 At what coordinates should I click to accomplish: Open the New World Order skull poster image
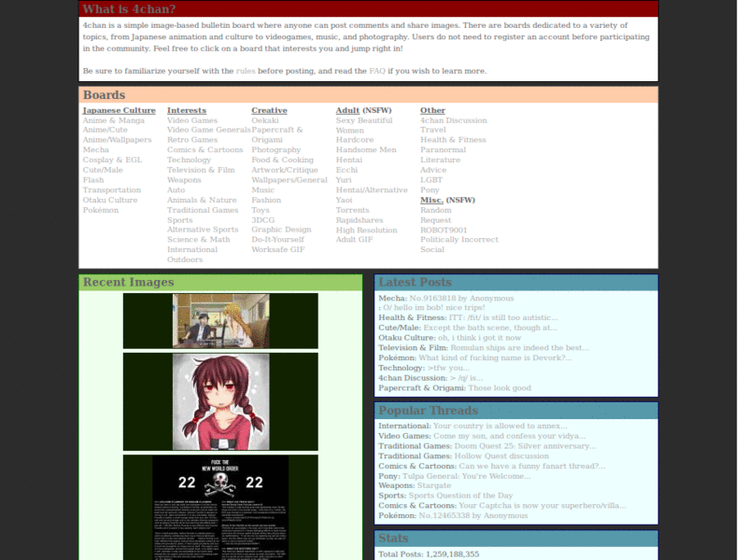(220, 508)
